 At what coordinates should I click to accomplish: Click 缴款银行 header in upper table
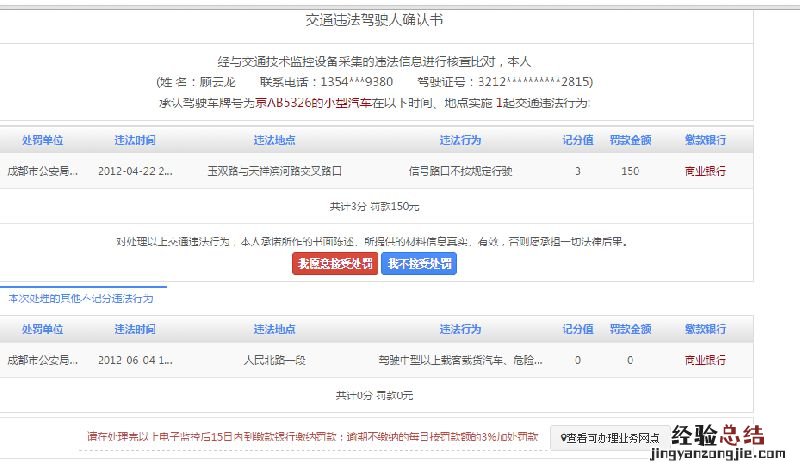(705, 140)
